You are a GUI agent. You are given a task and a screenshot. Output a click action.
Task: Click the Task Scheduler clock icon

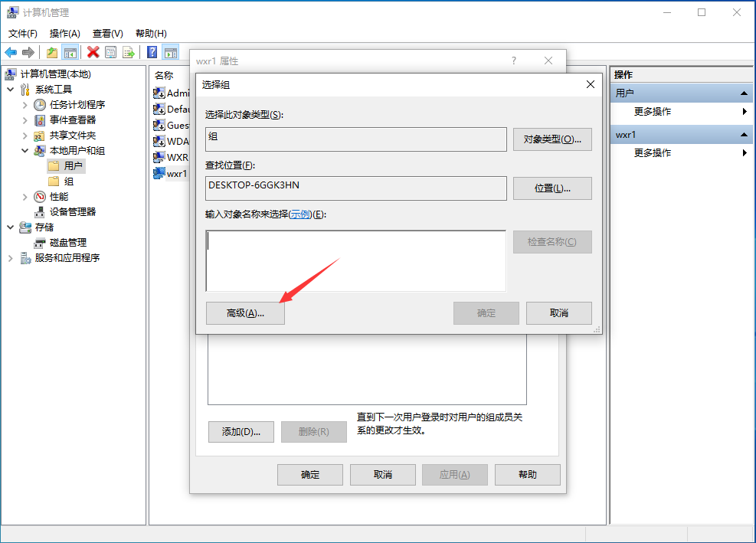[x=40, y=105]
